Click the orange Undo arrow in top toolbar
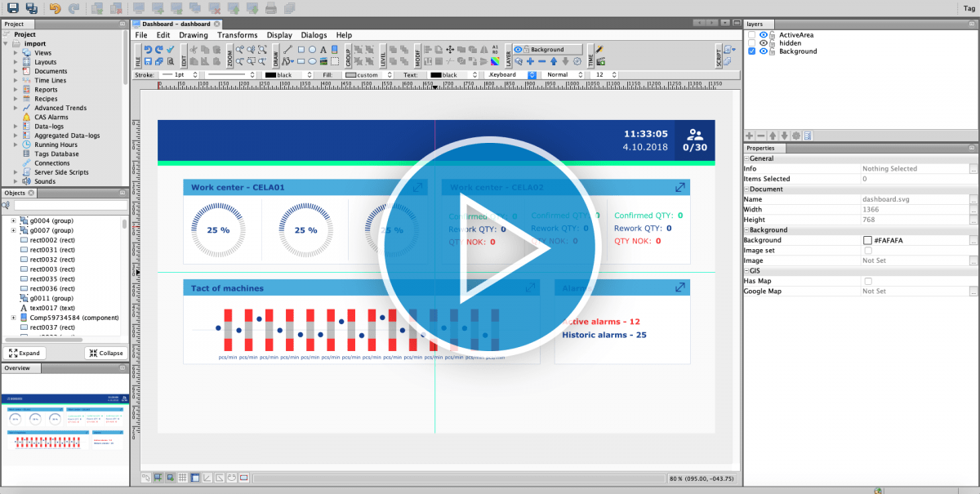 (55, 8)
